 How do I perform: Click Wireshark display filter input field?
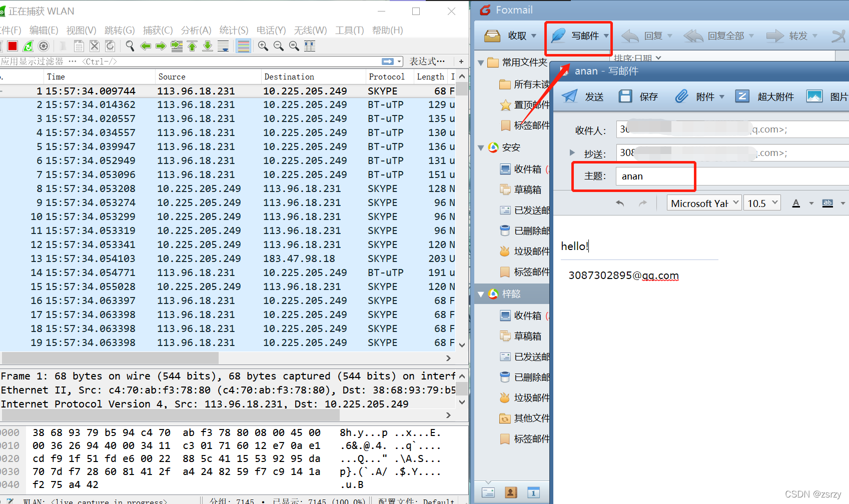click(190, 61)
